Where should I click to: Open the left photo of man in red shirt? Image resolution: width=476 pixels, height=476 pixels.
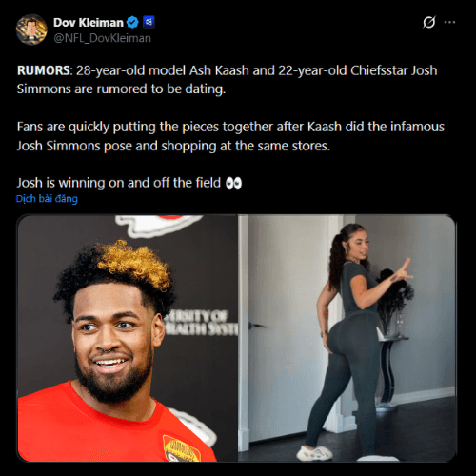128,338
